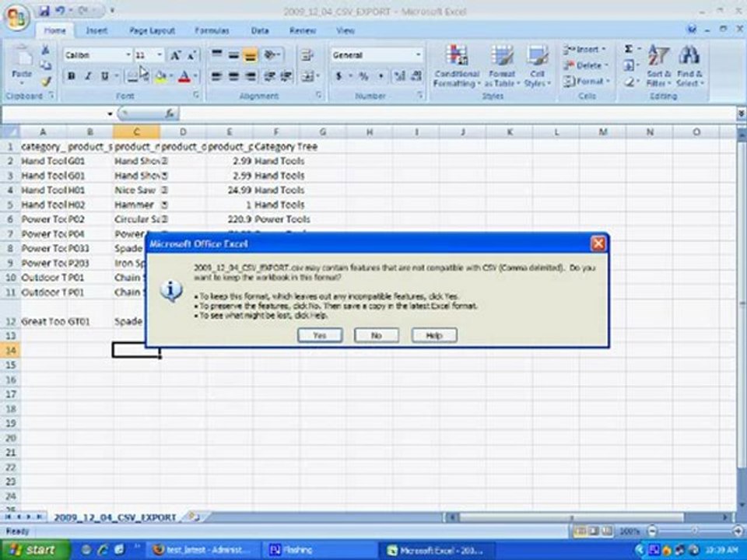Toggle Italic formatting

[88, 76]
